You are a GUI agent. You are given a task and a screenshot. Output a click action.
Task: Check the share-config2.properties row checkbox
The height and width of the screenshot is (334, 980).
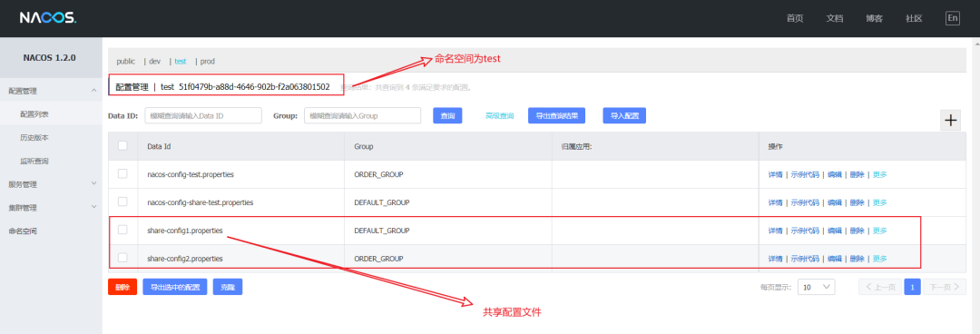coord(122,258)
